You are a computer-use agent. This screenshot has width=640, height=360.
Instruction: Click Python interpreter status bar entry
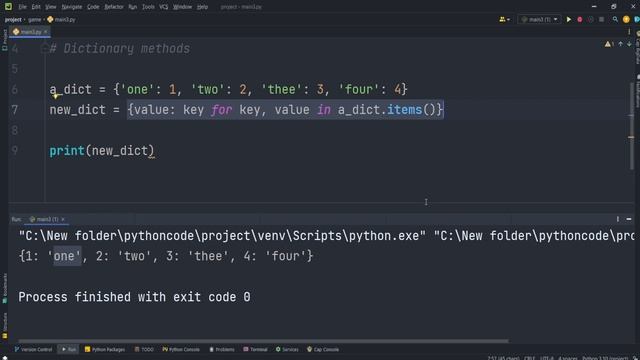coord(605,358)
